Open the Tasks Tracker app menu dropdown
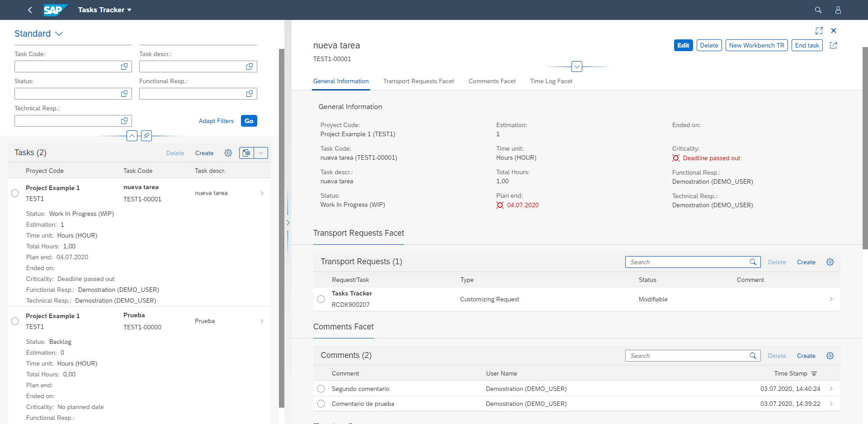This screenshot has height=424, width=868. [104, 10]
